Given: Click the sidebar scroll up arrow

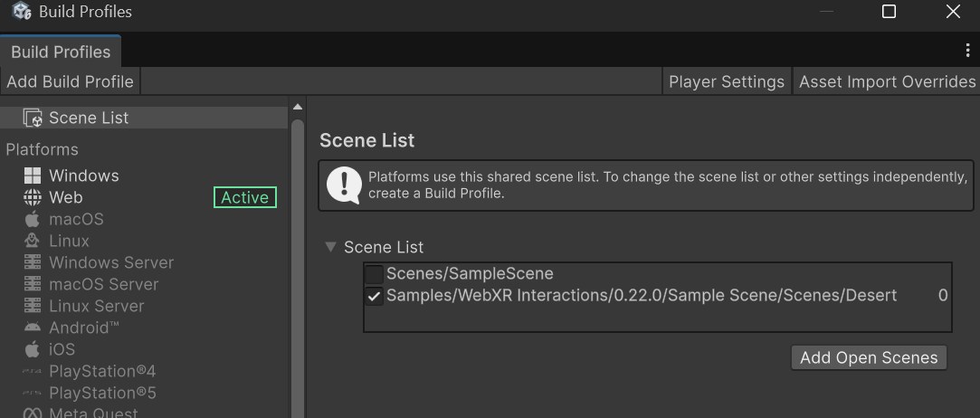Looking at the screenshot, I should (298, 108).
